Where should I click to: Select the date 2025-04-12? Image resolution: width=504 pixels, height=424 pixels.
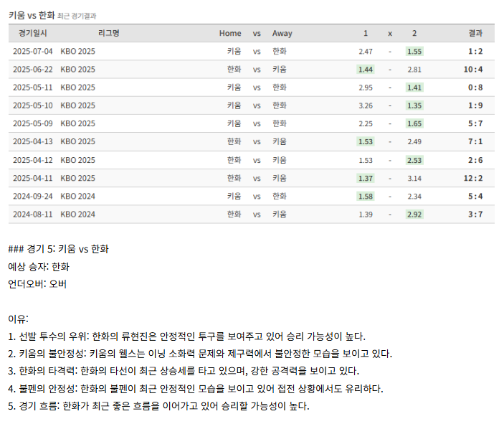(32, 160)
